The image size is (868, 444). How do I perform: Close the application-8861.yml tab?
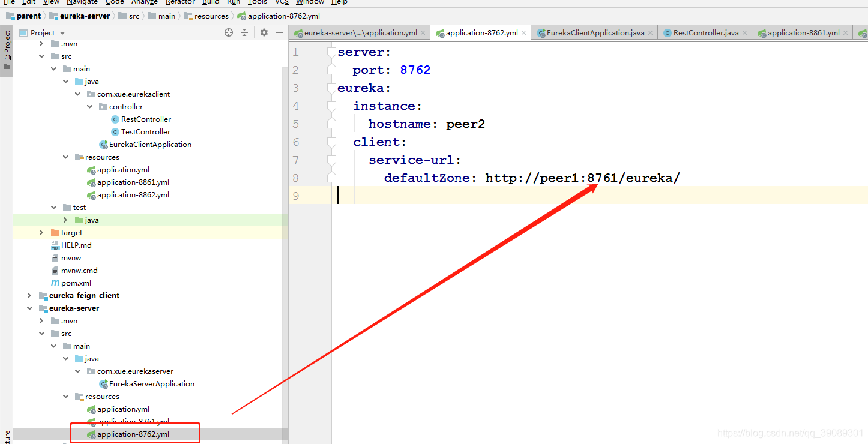pos(846,33)
